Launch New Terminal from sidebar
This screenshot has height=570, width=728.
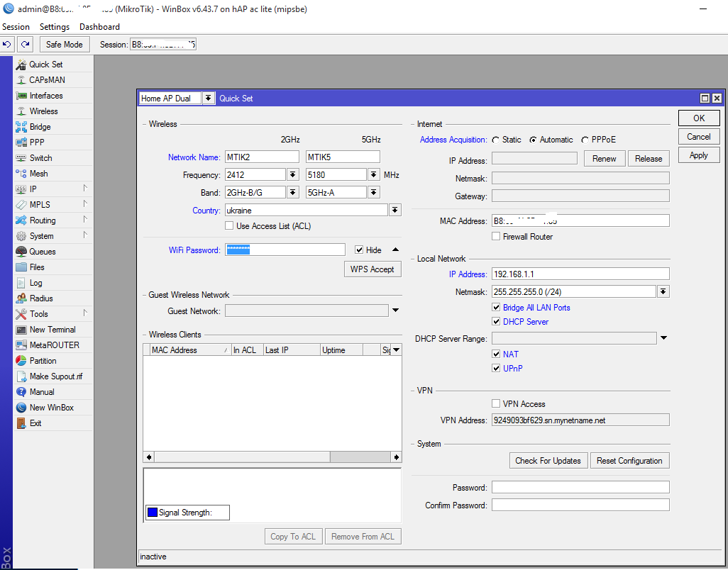(x=53, y=330)
